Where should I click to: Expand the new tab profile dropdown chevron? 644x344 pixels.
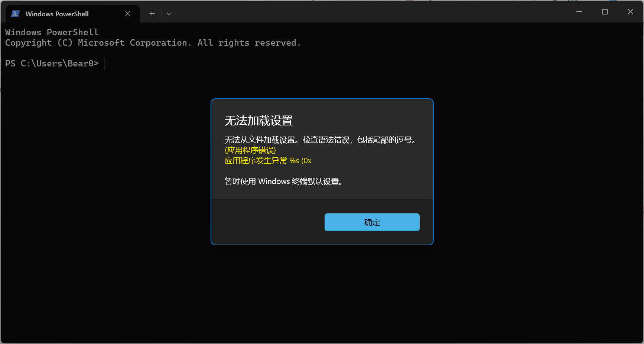coord(169,14)
